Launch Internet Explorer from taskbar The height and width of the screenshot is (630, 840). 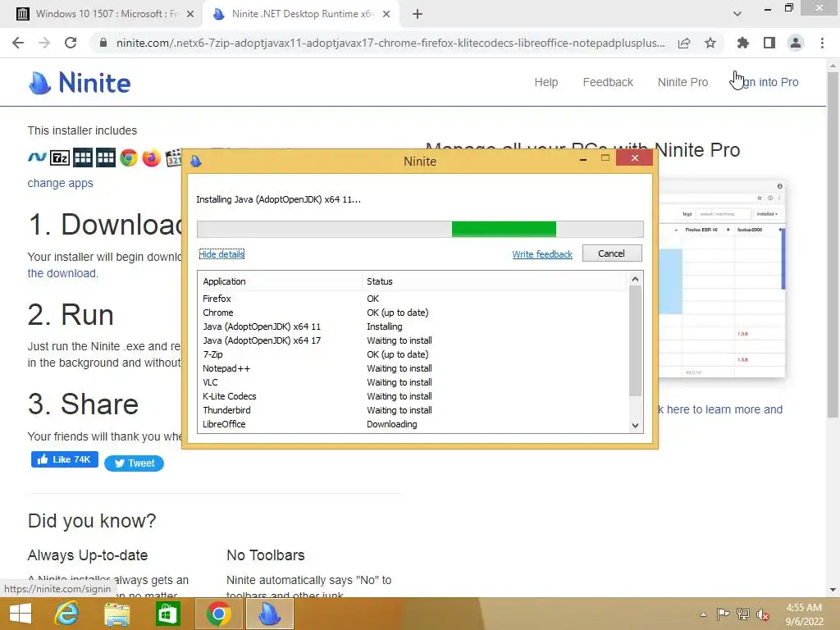pyautogui.click(x=67, y=614)
